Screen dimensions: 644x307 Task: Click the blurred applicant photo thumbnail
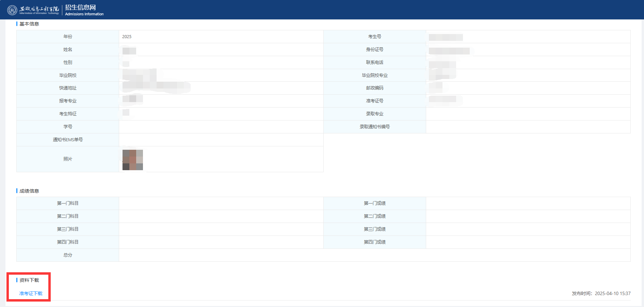(132, 160)
